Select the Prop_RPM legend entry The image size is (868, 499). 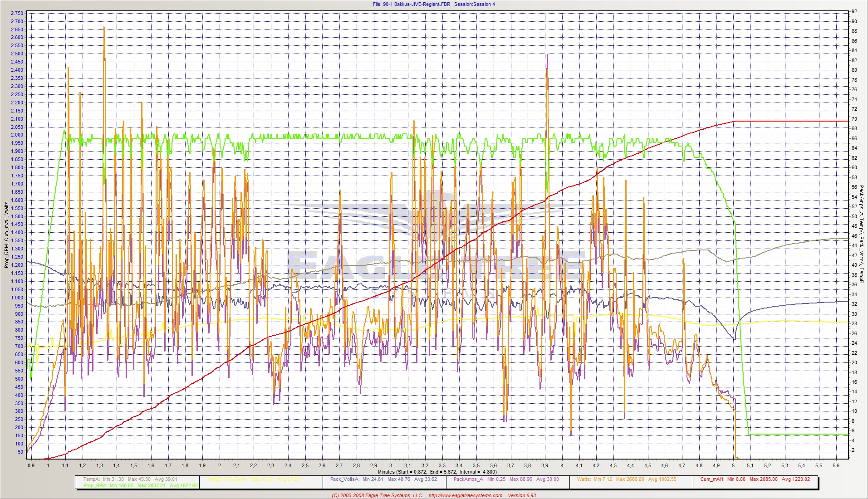point(141,485)
